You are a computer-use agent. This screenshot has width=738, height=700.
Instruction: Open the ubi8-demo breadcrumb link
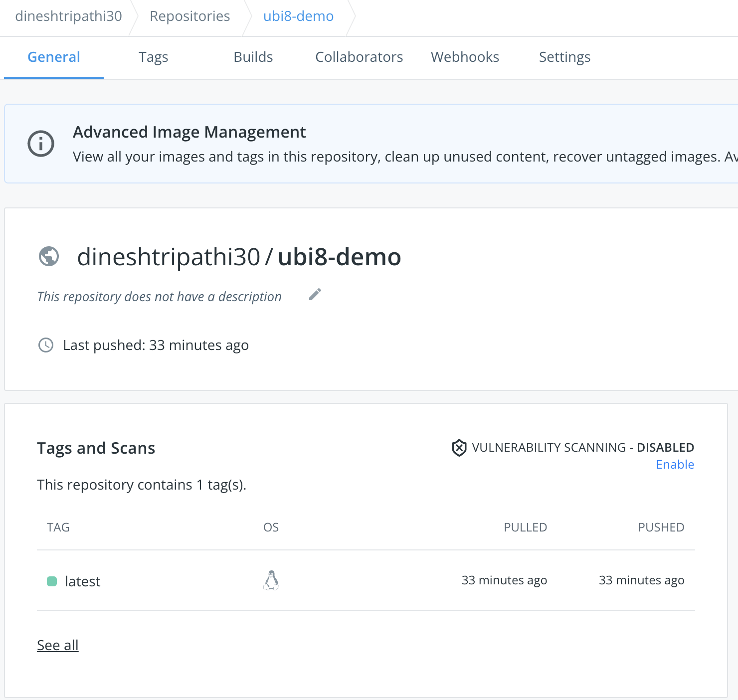(297, 16)
